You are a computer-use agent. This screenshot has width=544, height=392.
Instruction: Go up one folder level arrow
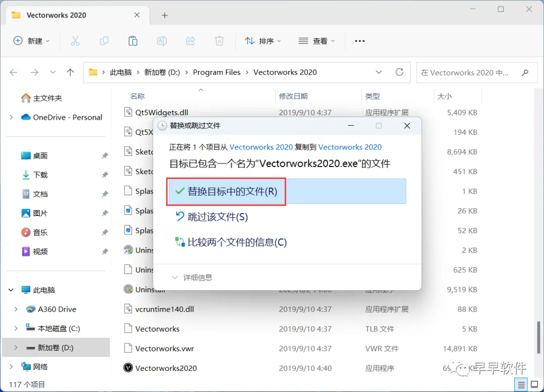[x=71, y=72]
